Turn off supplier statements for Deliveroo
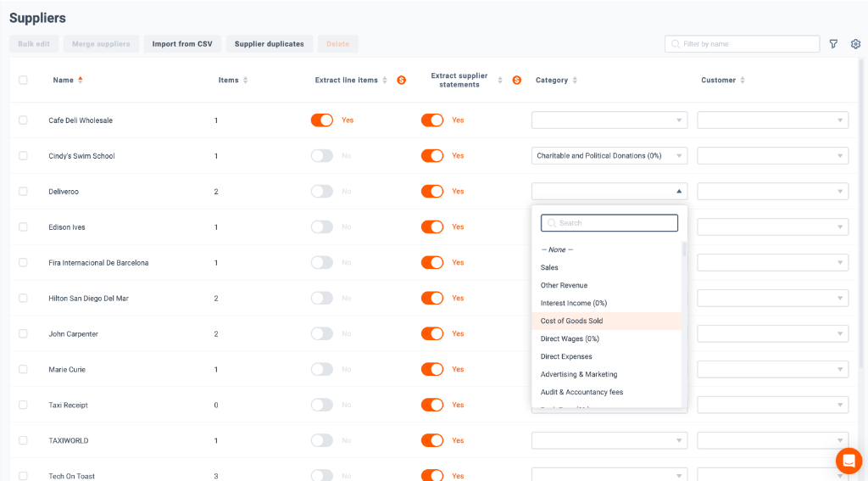The width and height of the screenshot is (868, 481). pos(431,191)
